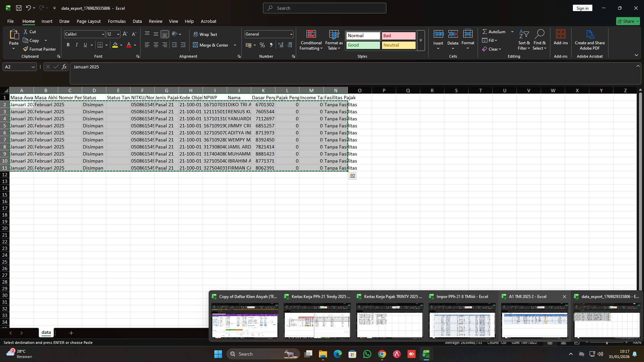Enable Wrap Text for selected cells
The image size is (644, 362).
coord(206,34)
